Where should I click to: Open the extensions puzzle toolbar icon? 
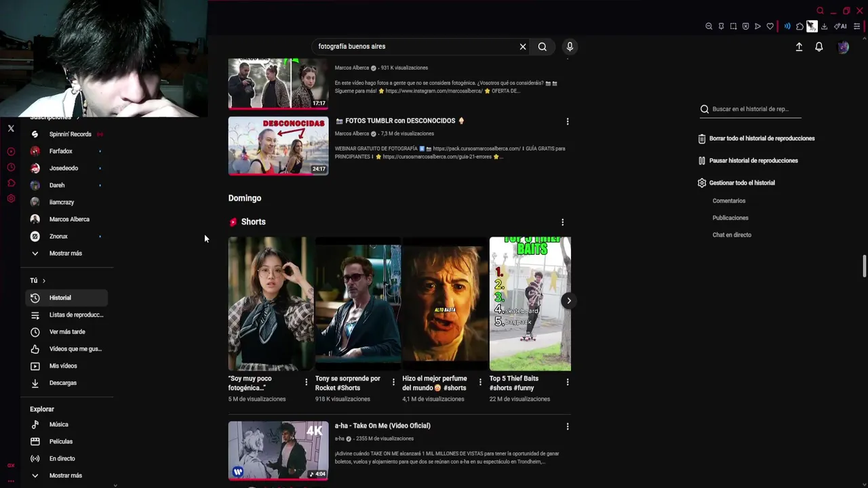tap(800, 26)
